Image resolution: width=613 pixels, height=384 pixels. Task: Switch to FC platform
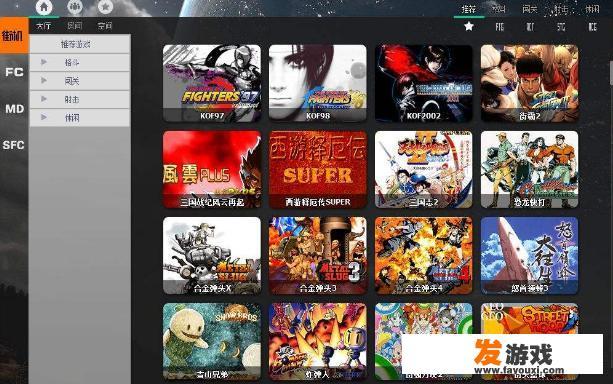pos(14,72)
